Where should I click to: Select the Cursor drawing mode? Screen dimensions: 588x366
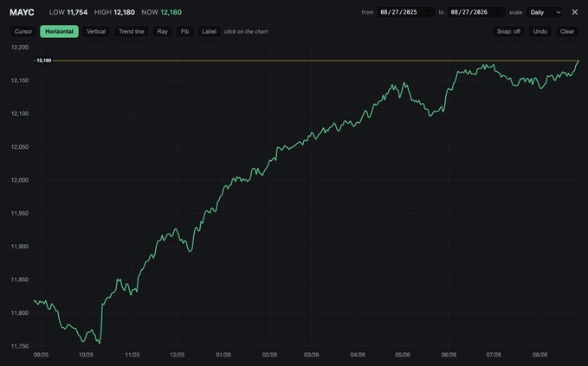pos(23,31)
